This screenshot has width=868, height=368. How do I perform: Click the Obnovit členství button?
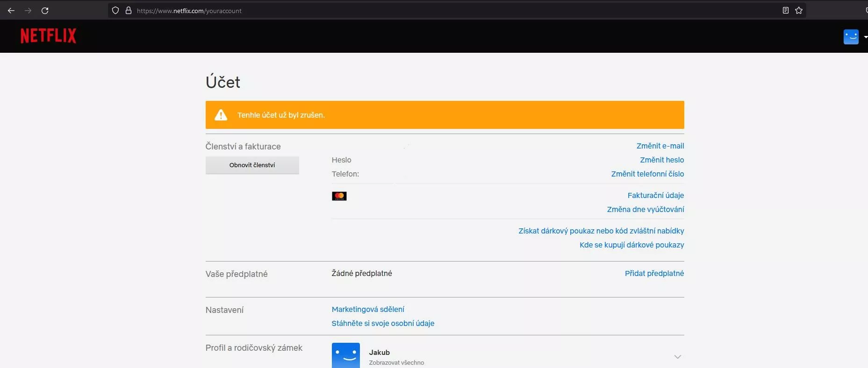pos(252,165)
